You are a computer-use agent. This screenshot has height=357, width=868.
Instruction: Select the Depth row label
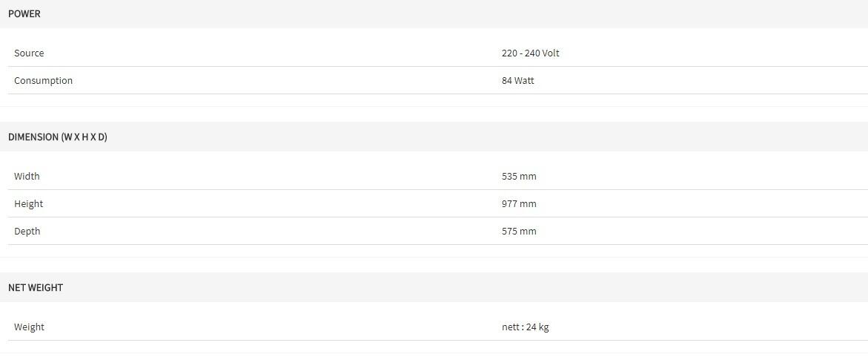click(x=27, y=231)
